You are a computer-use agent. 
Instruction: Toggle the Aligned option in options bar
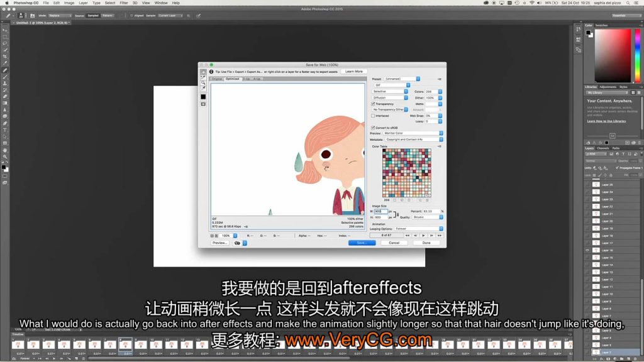(131, 16)
